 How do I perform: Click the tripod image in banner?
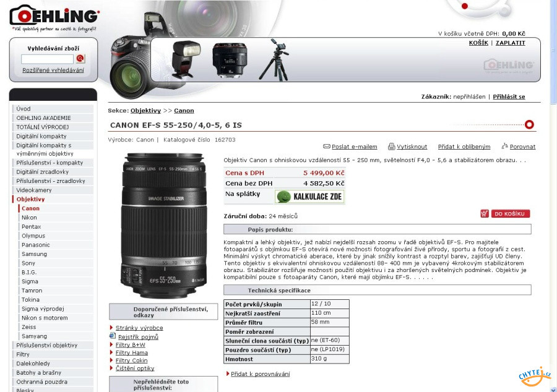274,59
